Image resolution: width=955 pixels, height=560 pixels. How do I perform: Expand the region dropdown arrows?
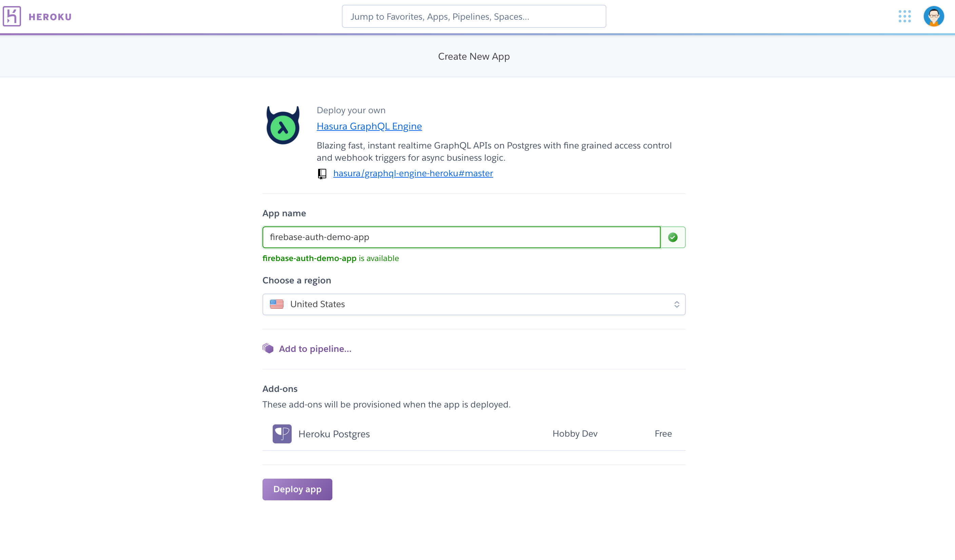[677, 304]
